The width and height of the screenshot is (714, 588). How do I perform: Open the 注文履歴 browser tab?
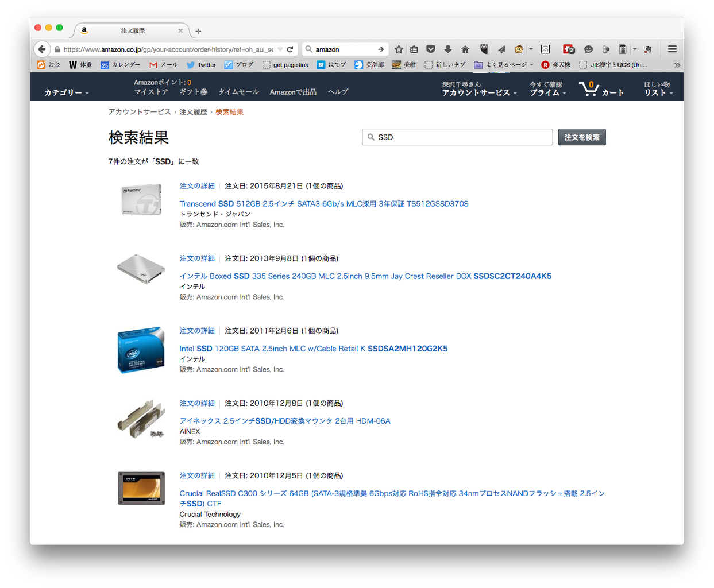(x=133, y=30)
